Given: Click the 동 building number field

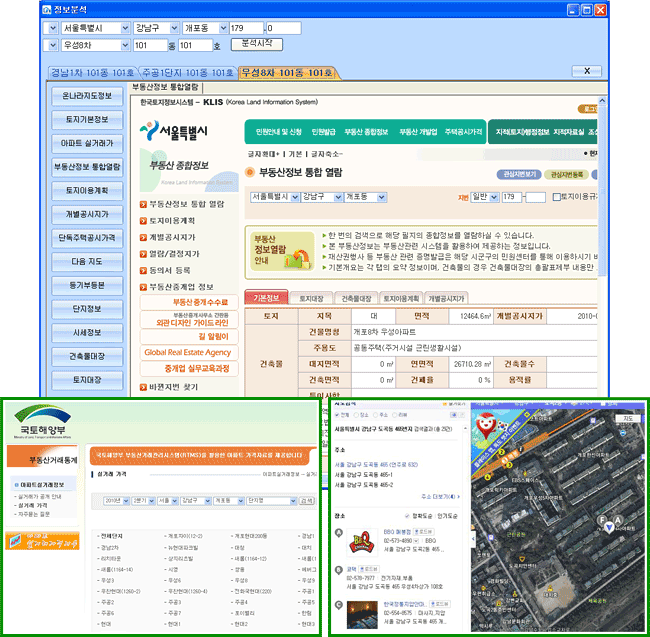Looking at the screenshot, I should click(x=150, y=45).
